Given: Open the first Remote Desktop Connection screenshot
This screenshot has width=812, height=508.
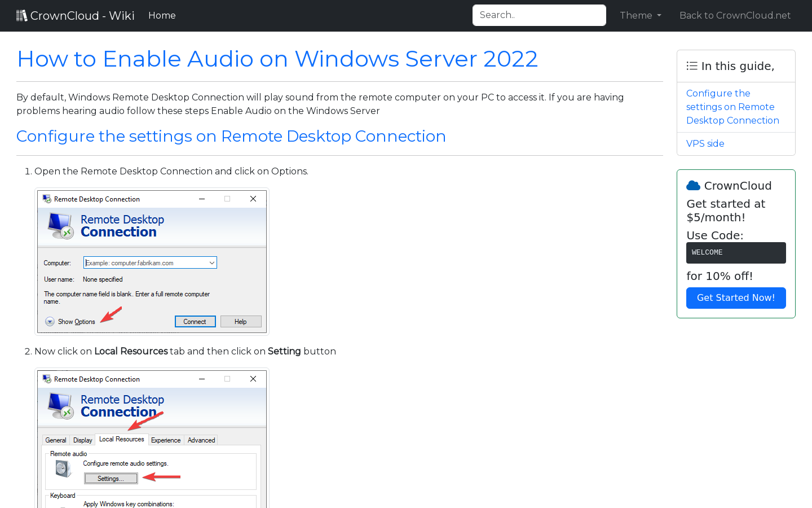Looking at the screenshot, I should 152,261.
